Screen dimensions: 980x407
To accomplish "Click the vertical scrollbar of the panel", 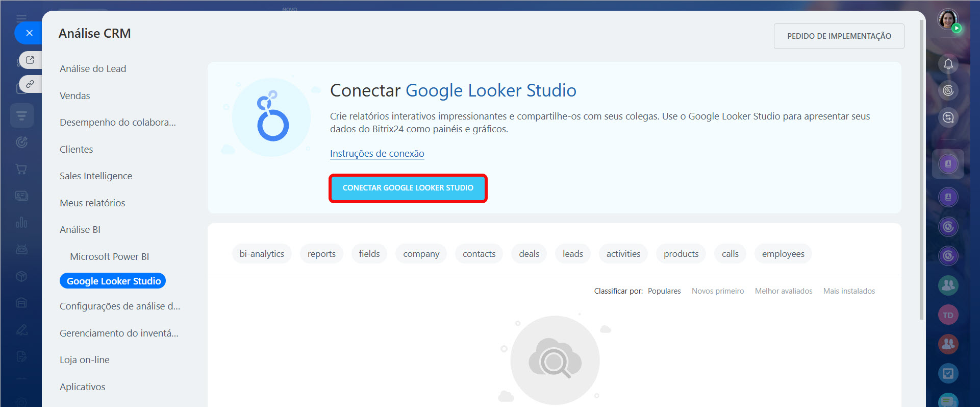I will pyautogui.click(x=921, y=169).
